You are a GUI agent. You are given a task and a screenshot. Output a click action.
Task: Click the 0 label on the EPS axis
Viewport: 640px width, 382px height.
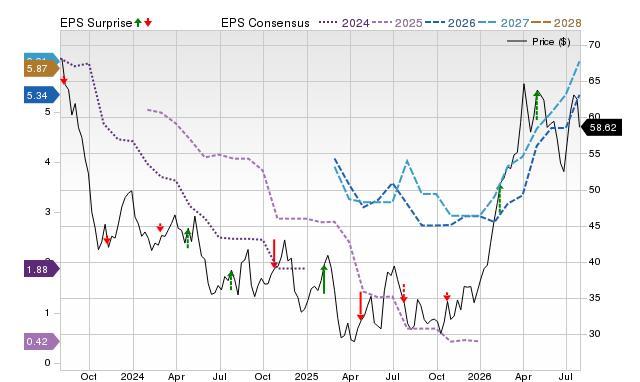(x=48, y=363)
